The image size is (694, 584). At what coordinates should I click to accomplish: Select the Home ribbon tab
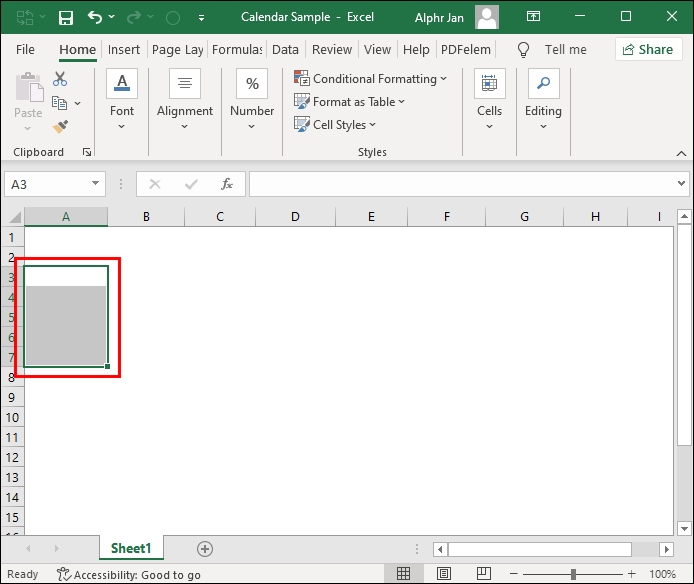[77, 50]
